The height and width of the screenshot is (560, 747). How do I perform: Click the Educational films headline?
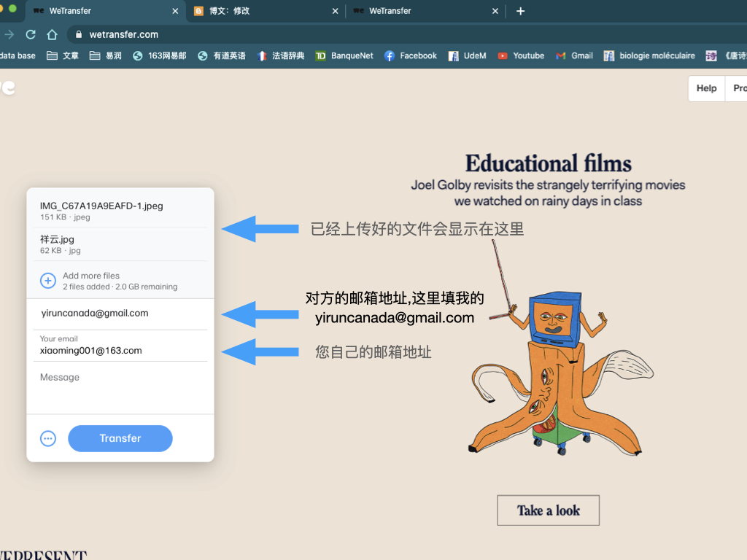[x=549, y=163]
